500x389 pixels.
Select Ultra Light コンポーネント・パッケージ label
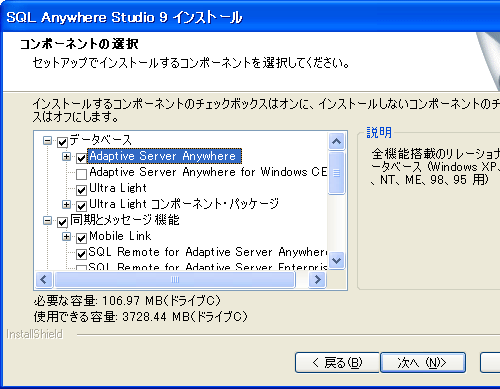184,204
